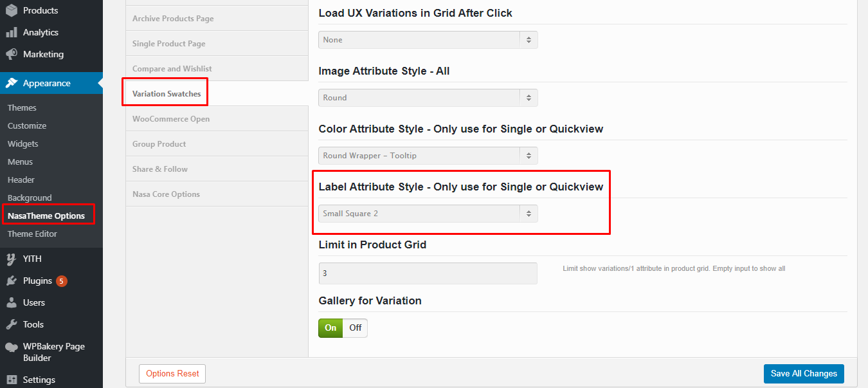
Task: Click the Analytics bar chart icon
Action: (x=12, y=32)
